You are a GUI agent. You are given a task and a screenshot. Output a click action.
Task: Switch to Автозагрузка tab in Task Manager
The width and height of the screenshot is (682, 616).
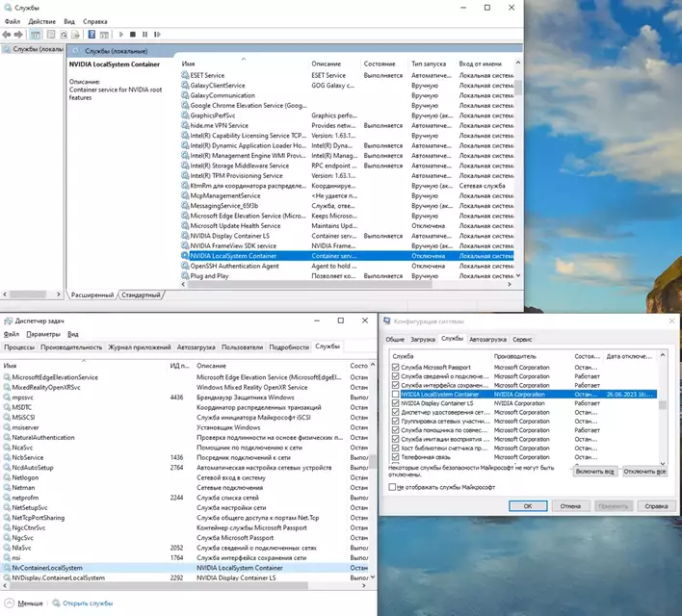[x=197, y=346]
